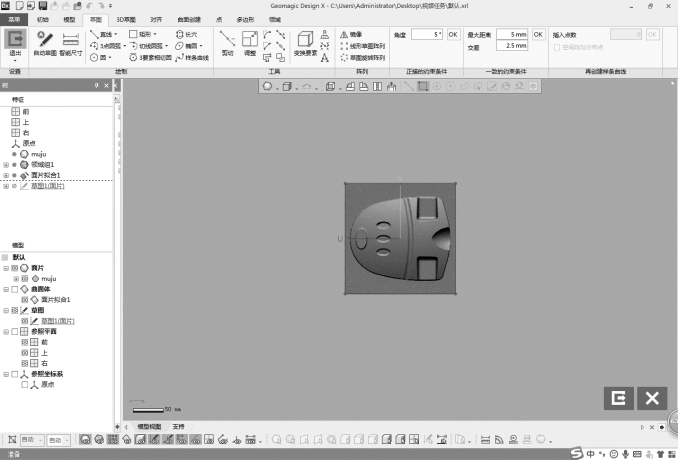This screenshot has width=678, height=461.
Task: Click the large Exit sketch button in ribbon
Action: coord(15,43)
